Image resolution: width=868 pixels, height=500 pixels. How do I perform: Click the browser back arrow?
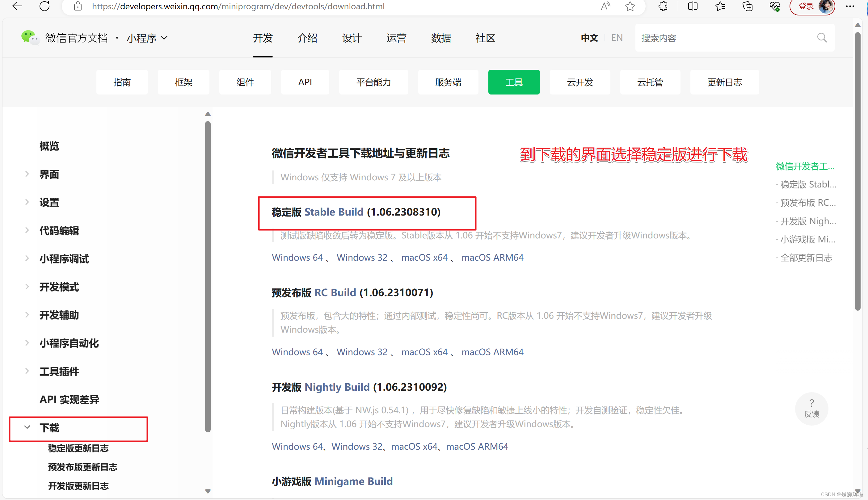pos(17,6)
